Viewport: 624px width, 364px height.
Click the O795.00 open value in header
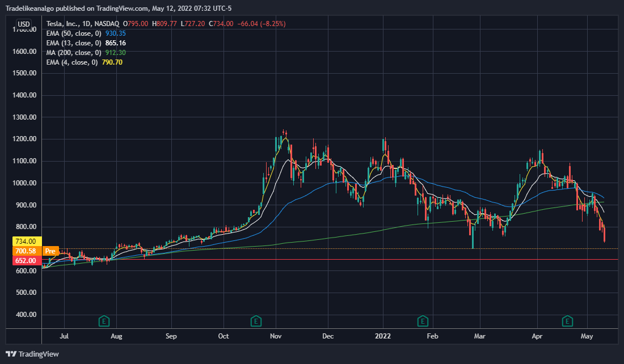(136, 24)
